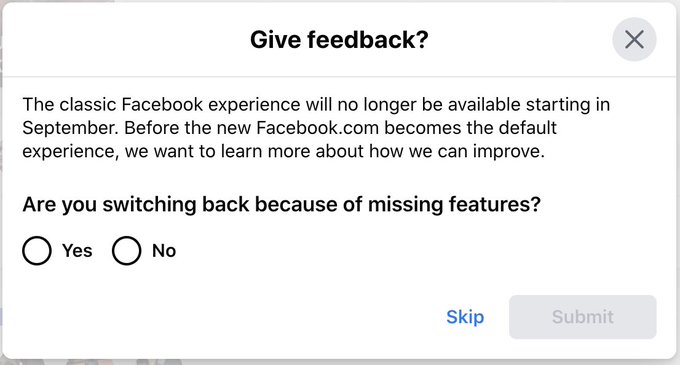Screen dimensions: 680x365
Task: Click the Skip link
Action: pos(465,317)
